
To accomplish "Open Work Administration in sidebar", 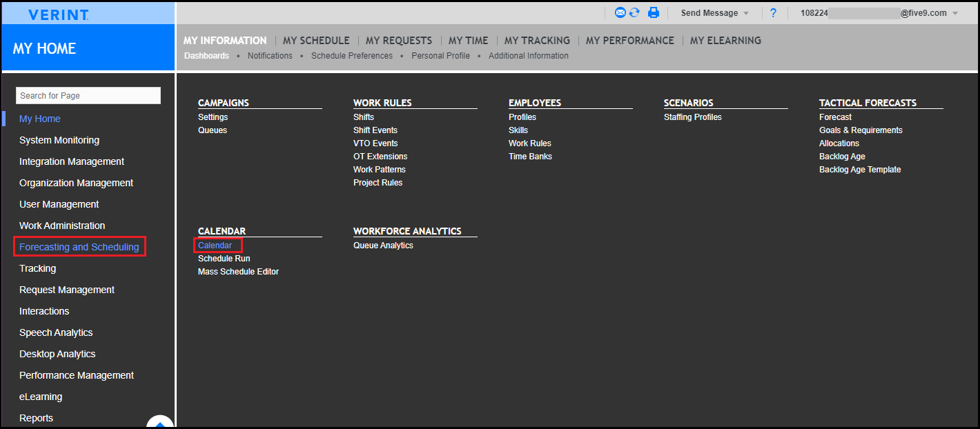I will click(x=62, y=226).
